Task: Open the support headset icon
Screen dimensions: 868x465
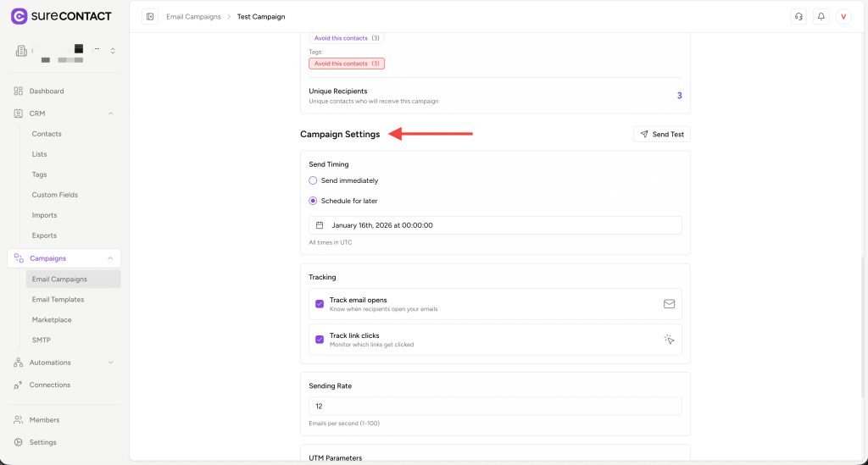Action: [x=798, y=17]
